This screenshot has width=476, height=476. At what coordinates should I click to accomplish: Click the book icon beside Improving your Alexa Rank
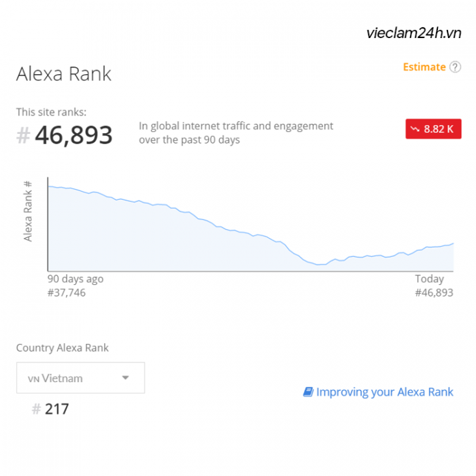point(308,392)
